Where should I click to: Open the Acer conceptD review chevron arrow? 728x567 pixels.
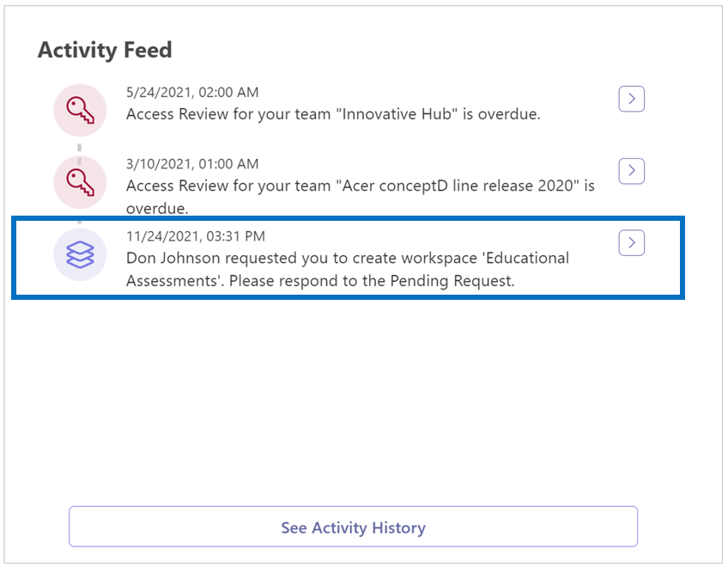coord(632,171)
